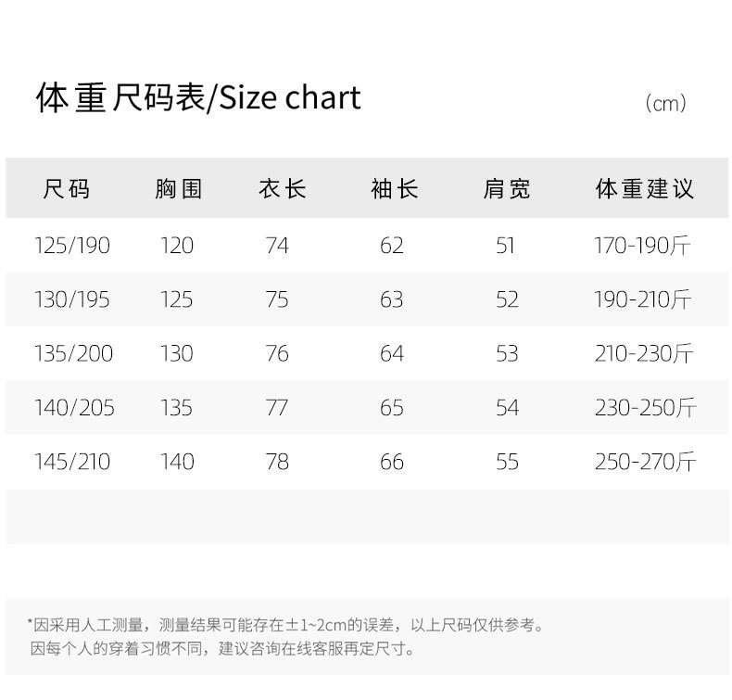Select the 尺码 column header
Viewport: 732px width, 700px height.
67,190
